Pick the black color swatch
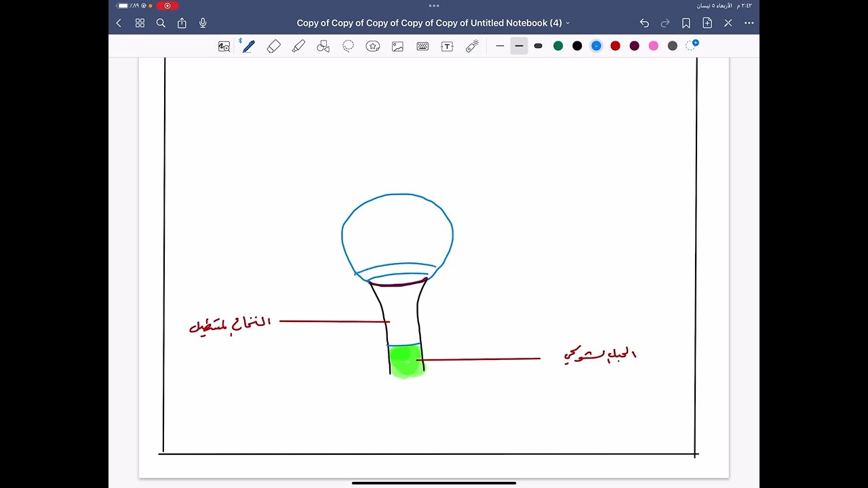Image resolution: width=868 pixels, height=488 pixels. (x=577, y=46)
